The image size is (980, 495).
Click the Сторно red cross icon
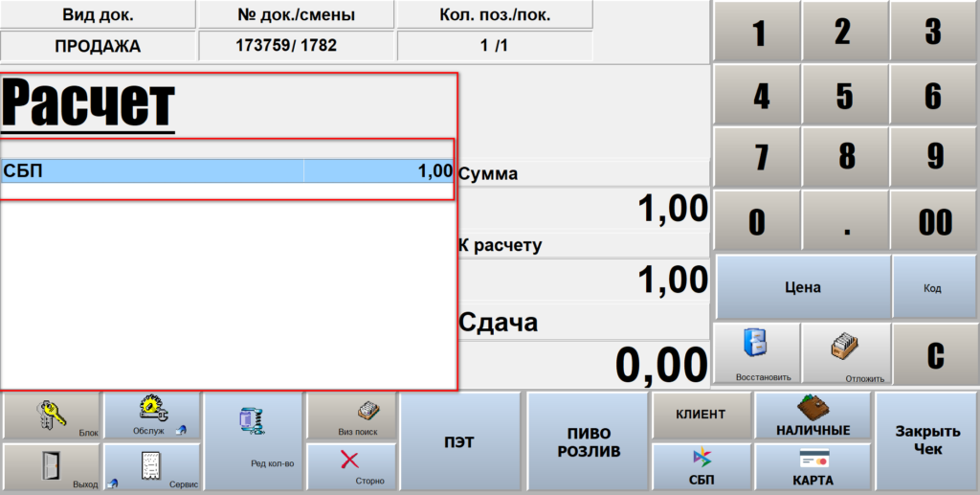point(350,467)
